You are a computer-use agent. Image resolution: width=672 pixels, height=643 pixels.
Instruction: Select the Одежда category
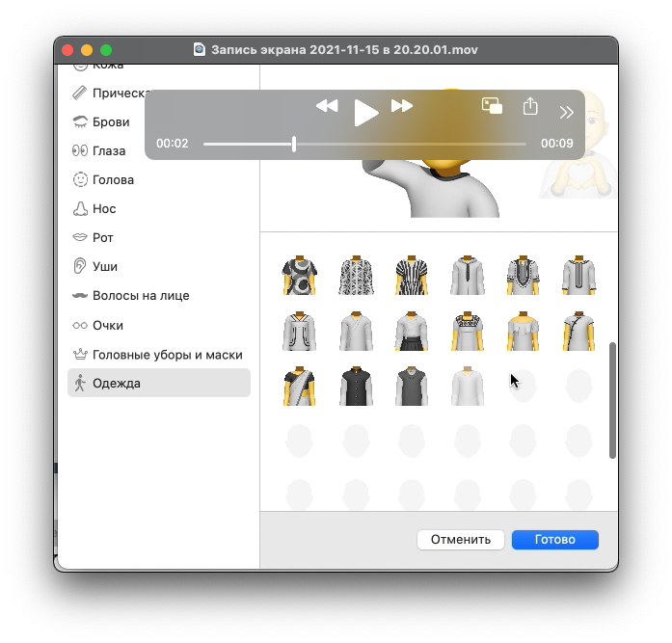tap(159, 383)
